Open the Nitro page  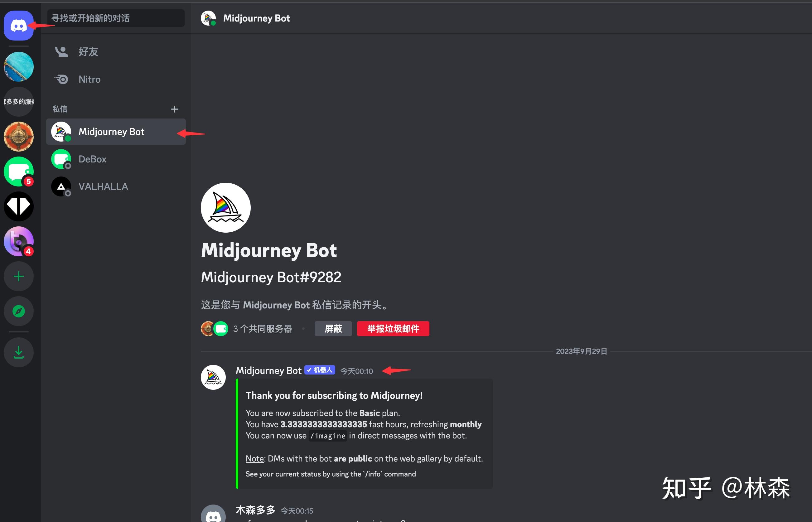coord(116,79)
